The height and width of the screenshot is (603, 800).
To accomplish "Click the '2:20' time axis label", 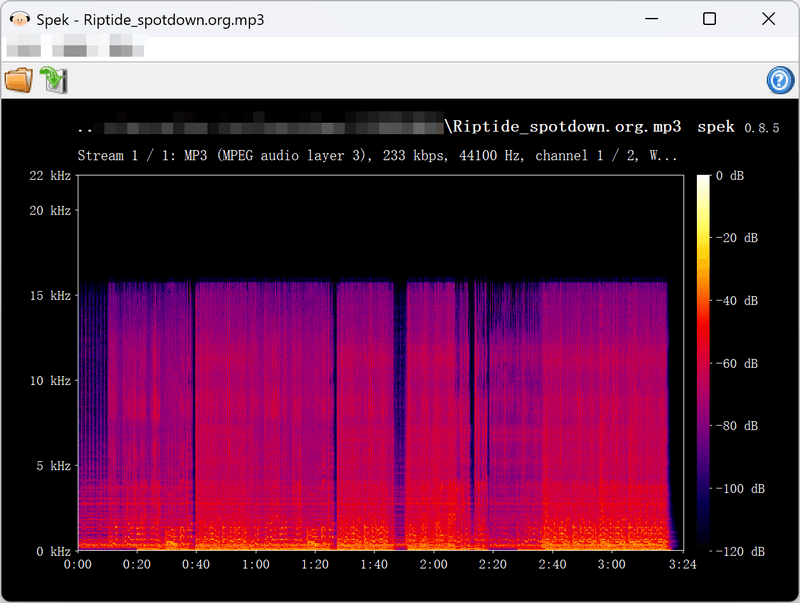I will pyautogui.click(x=493, y=565).
